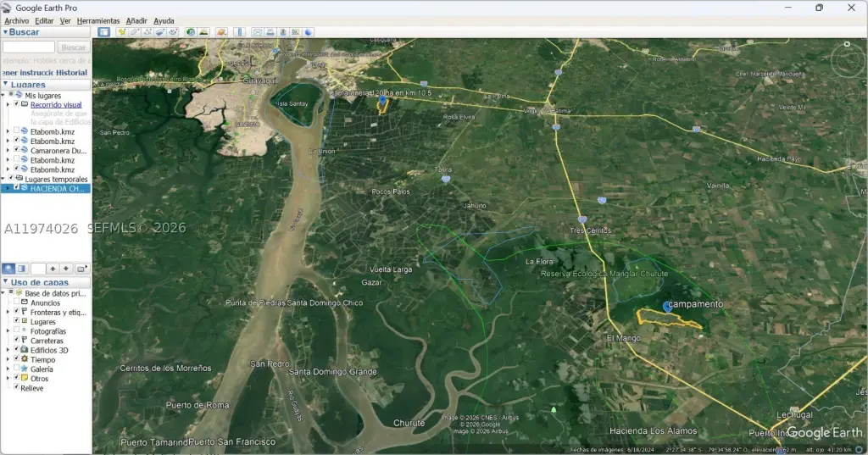868x455 pixels.
Task: Uncheck the Carreteras layer checkbox
Action: pos(17,341)
